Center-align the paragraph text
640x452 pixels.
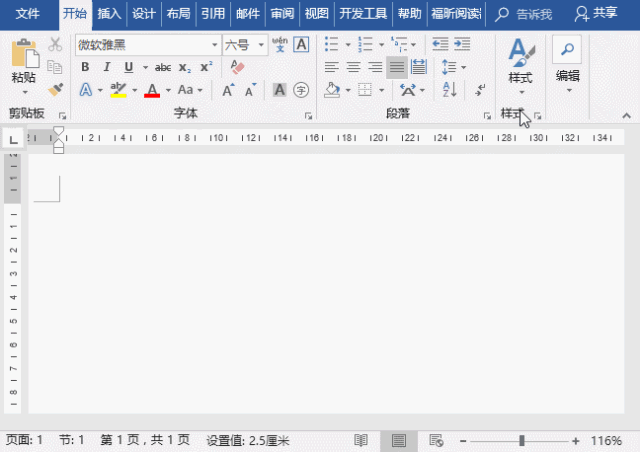pyautogui.click(x=353, y=67)
